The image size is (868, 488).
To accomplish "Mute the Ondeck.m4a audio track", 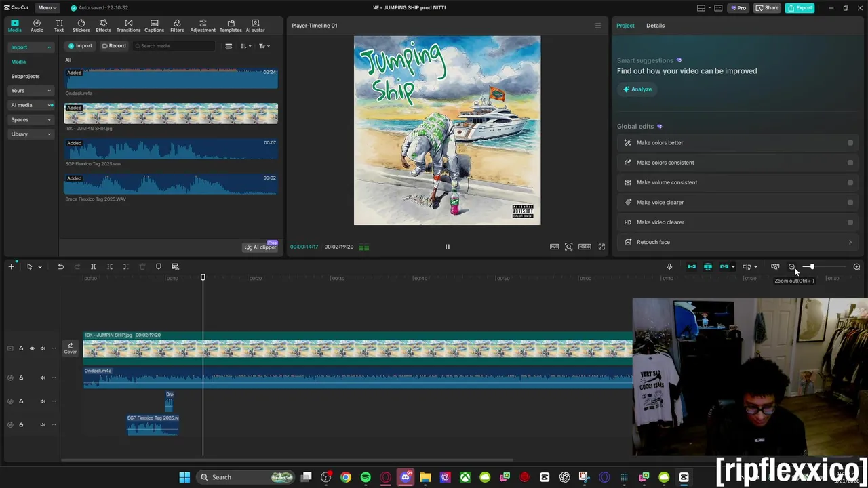I will [43, 378].
